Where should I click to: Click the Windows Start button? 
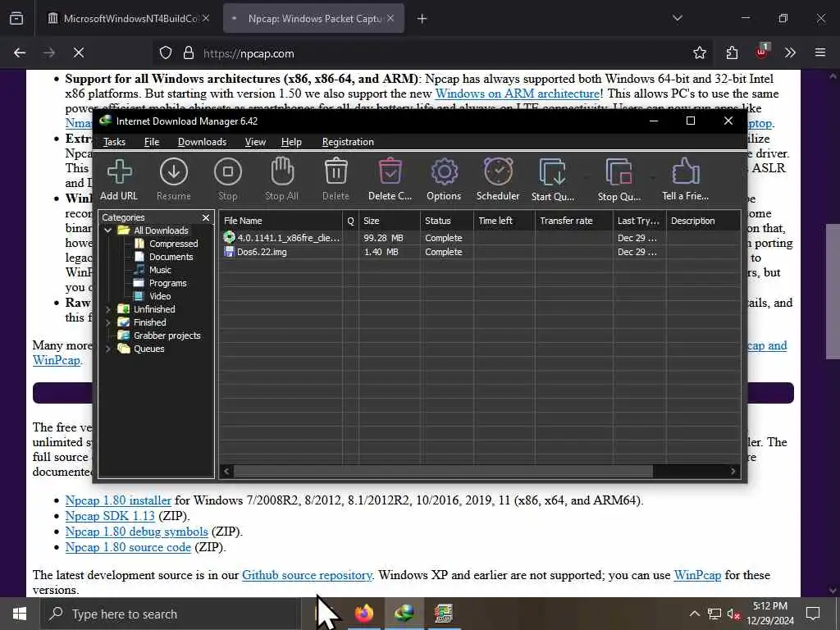[20, 614]
